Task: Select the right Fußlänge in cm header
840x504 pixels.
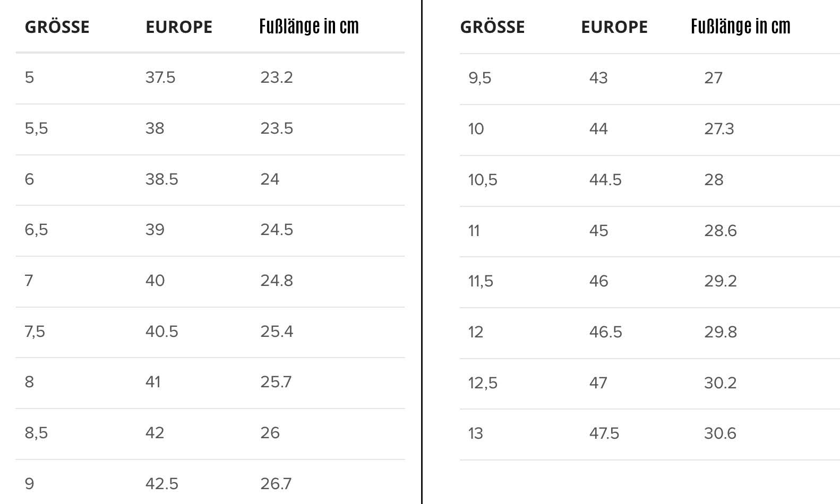Action: pyautogui.click(x=741, y=27)
